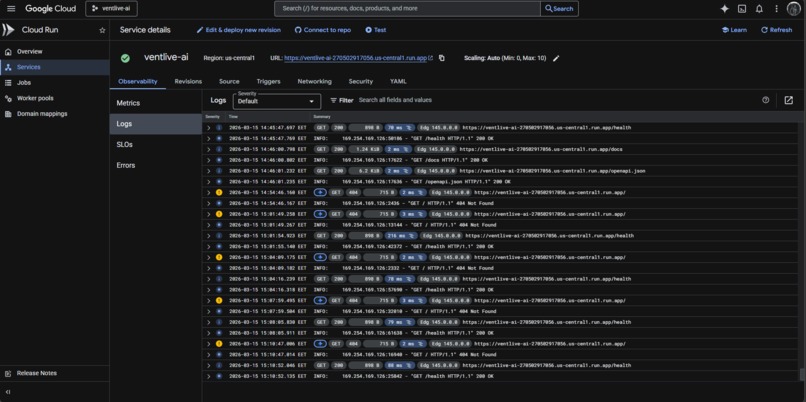Screen dimensions: 806x402
Task: Click the Cloud Run product logo
Action: click(x=8, y=30)
